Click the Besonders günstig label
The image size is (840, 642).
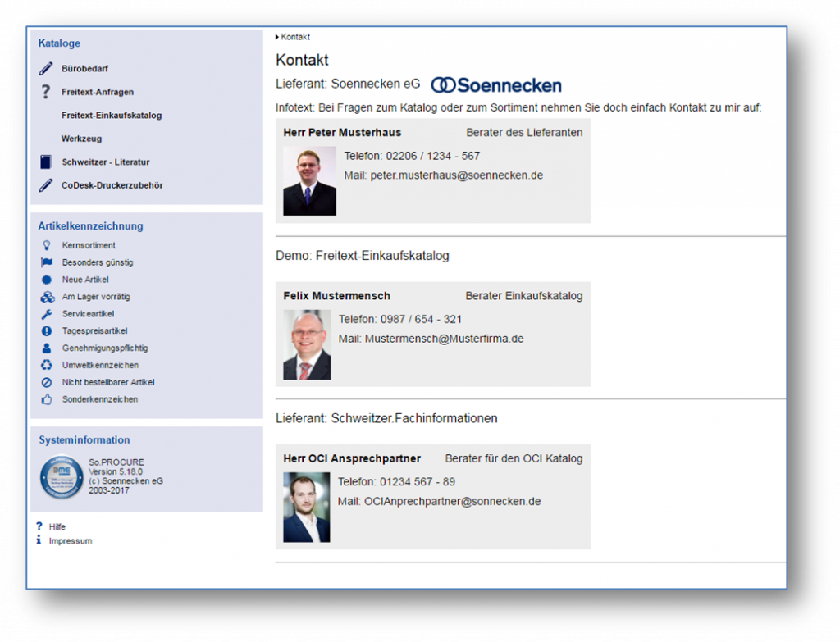click(98, 262)
